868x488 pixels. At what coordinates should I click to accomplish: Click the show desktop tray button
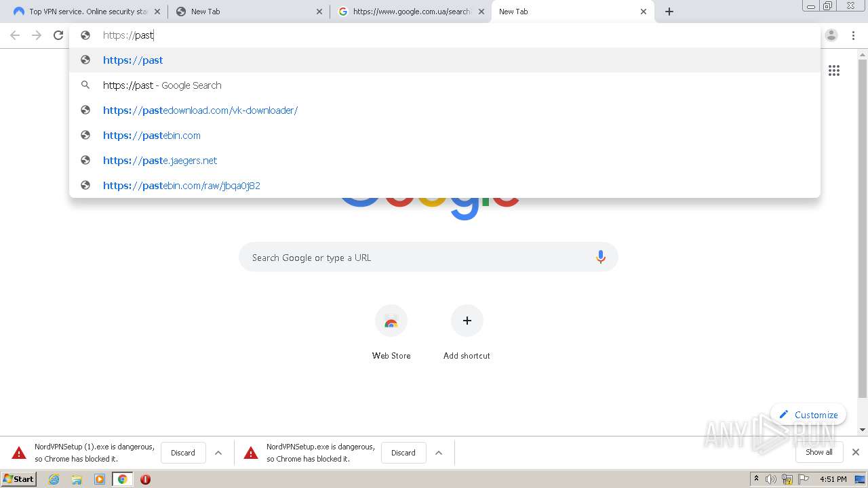coord(861,479)
